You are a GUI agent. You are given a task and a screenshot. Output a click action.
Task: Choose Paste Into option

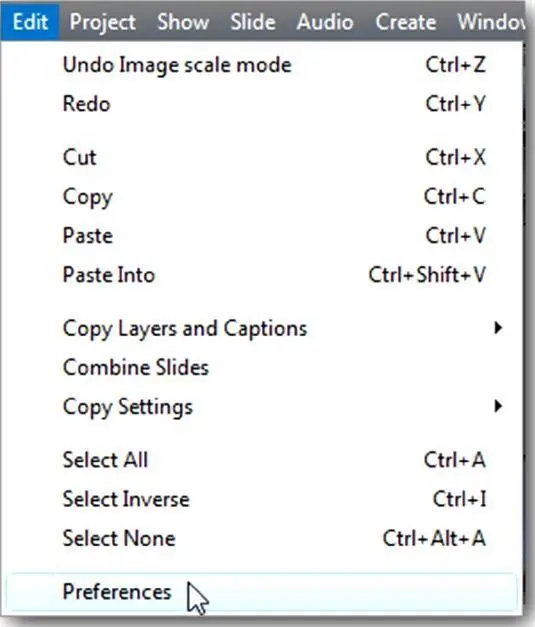tap(262, 275)
